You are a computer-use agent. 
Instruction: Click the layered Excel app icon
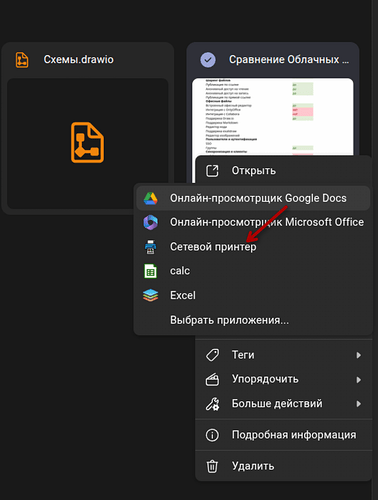coord(151,295)
